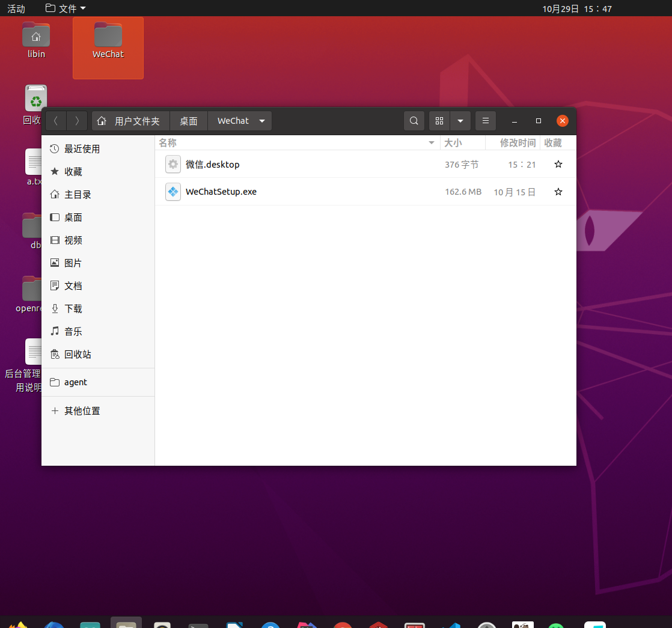The image size is (672, 628).
Task: Sort by the 修改时间 column header
Action: tap(513, 142)
